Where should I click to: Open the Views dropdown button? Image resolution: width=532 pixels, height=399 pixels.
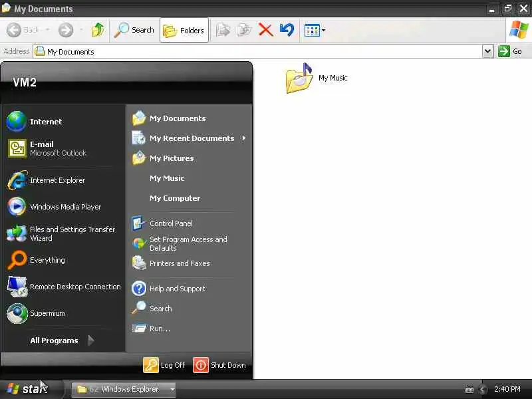tap(315, 30)
